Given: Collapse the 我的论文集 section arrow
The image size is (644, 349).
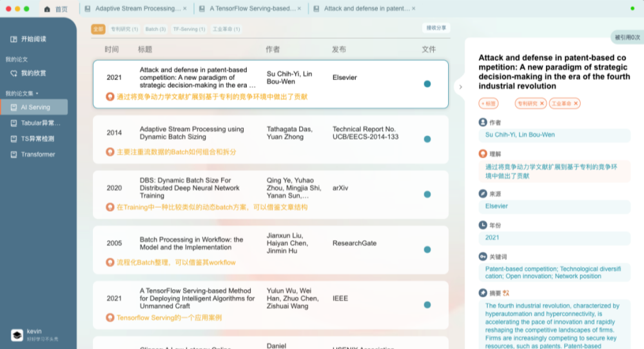Looking at the screenshot, I should [x=37, y=94].
